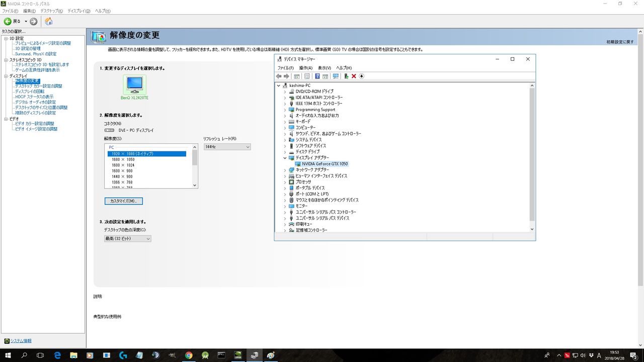Click 初期設定に戻す restore defaults link
Image resolution: width=644 pixels, height=362 pixels.
[620, 42]
